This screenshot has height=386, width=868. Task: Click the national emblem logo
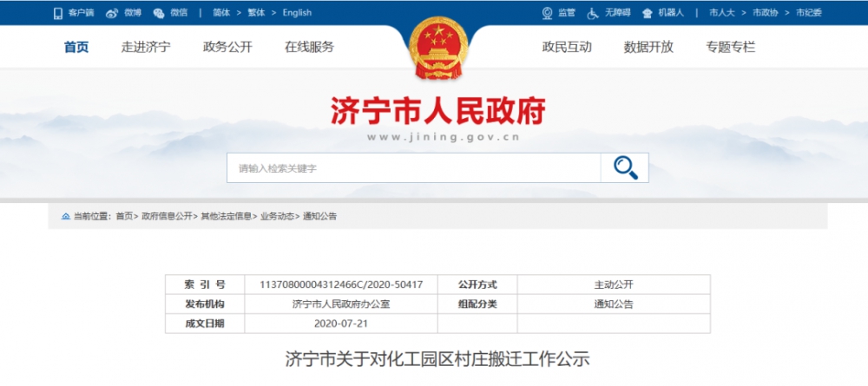click(438, 48)
